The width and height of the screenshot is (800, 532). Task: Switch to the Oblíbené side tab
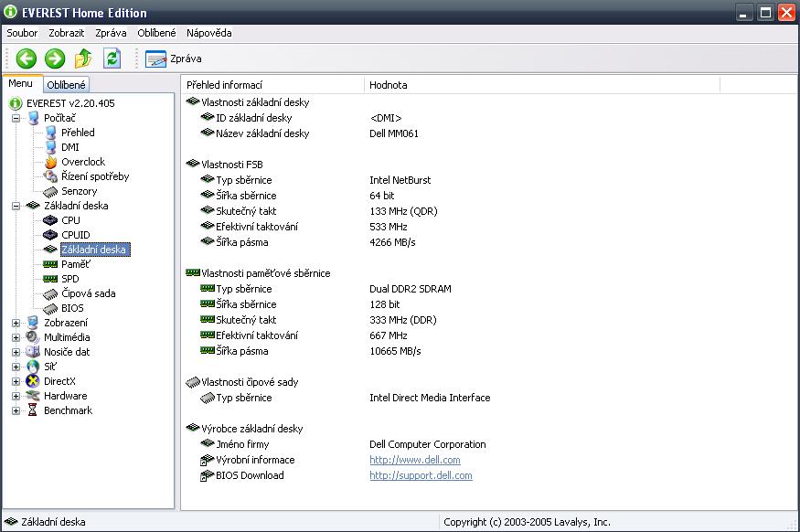(x=66, y=85)
